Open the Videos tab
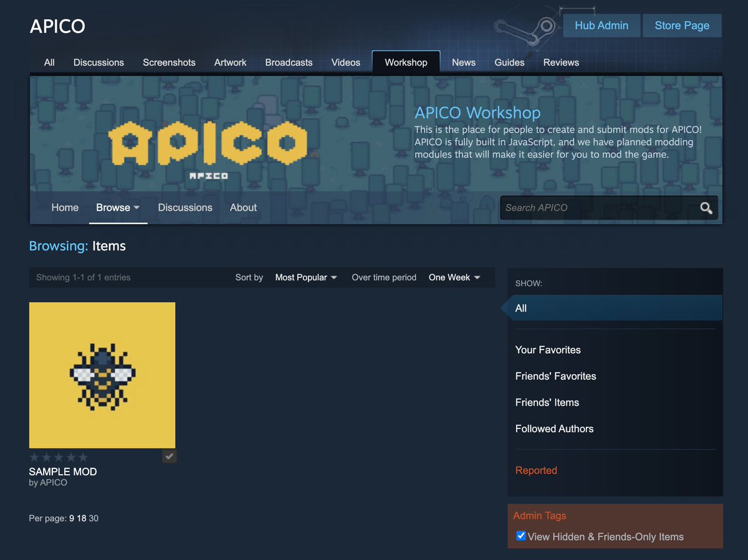Viewport: 748px width, 560px height. [345, 62]
